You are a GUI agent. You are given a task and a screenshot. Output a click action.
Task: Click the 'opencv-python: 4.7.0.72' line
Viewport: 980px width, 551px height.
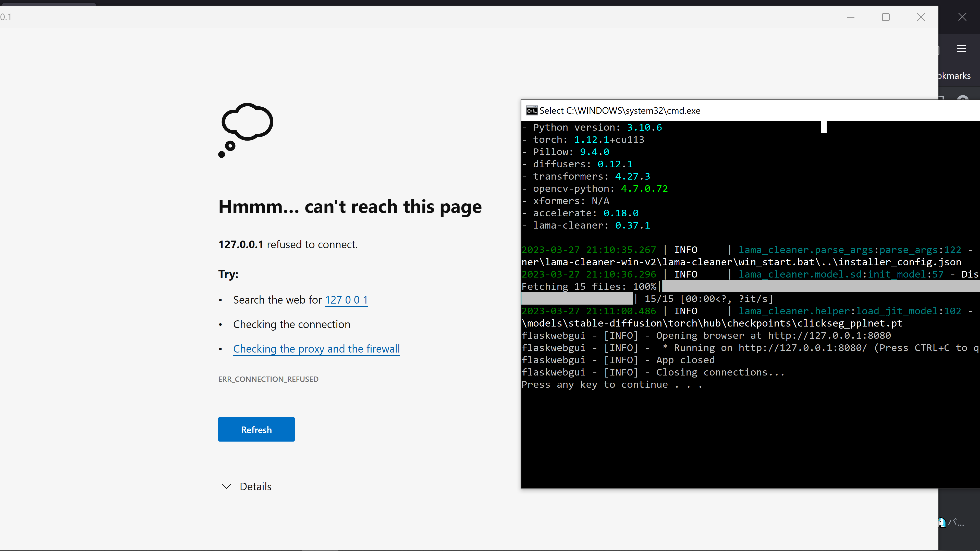point(595,189)
